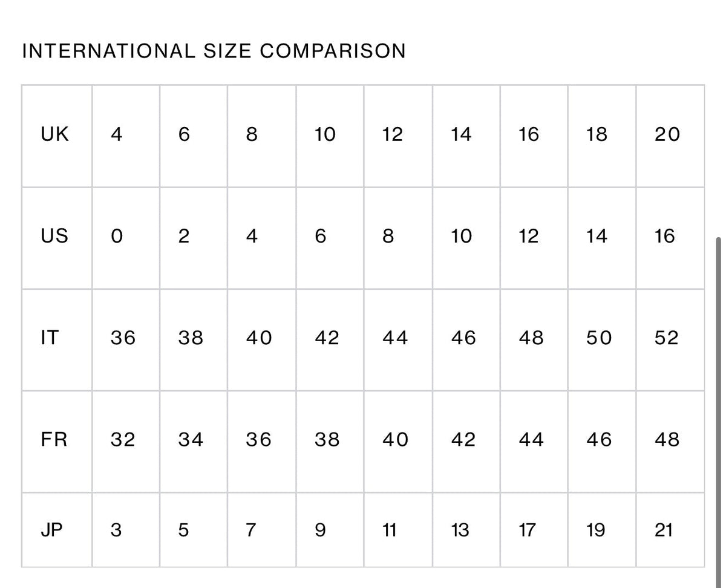Click the International Size Comparison heading

(x=214, y=51)
